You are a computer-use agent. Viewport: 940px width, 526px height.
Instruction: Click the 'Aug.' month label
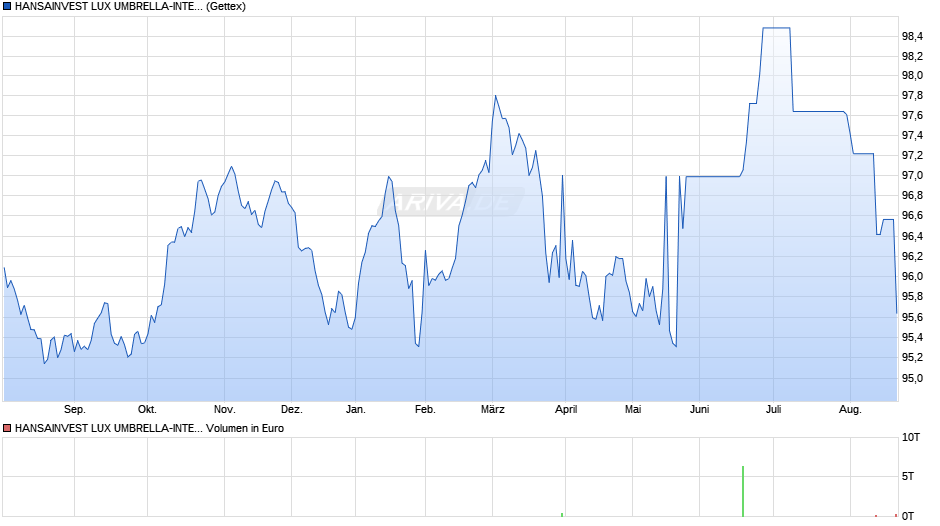[x=850, y=409]
